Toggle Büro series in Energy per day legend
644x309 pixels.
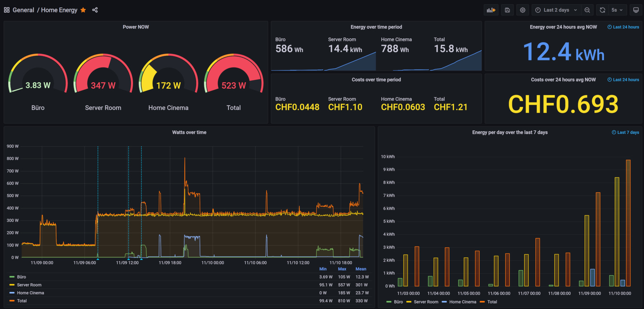click(x=398, y=302)
